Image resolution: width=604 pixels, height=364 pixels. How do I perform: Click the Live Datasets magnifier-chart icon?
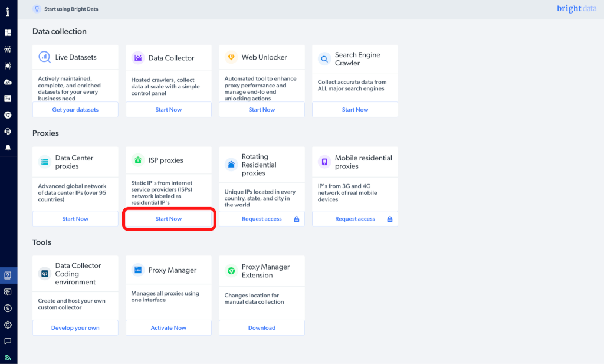(45, 57)
